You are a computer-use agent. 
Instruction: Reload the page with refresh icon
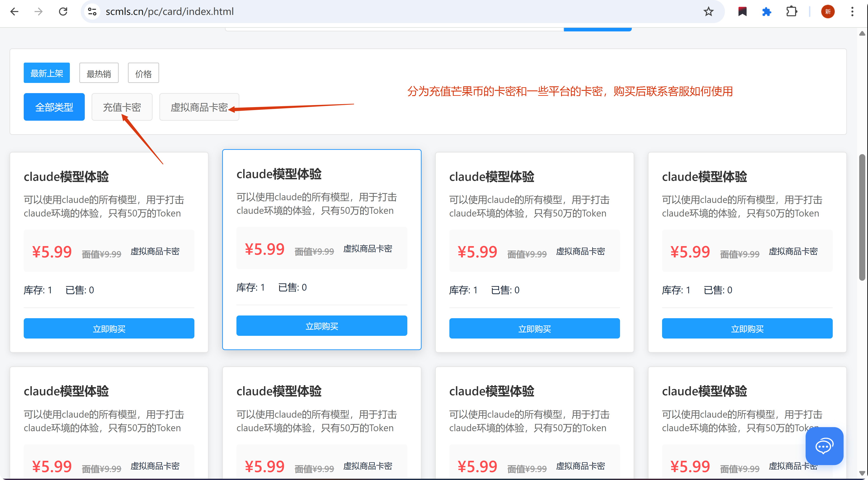[63, 12]
